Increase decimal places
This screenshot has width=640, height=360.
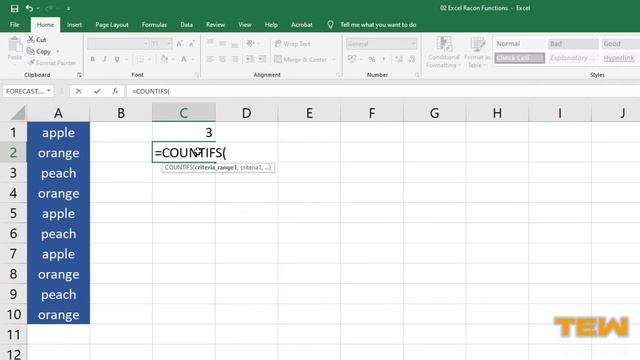pos(399,59)
